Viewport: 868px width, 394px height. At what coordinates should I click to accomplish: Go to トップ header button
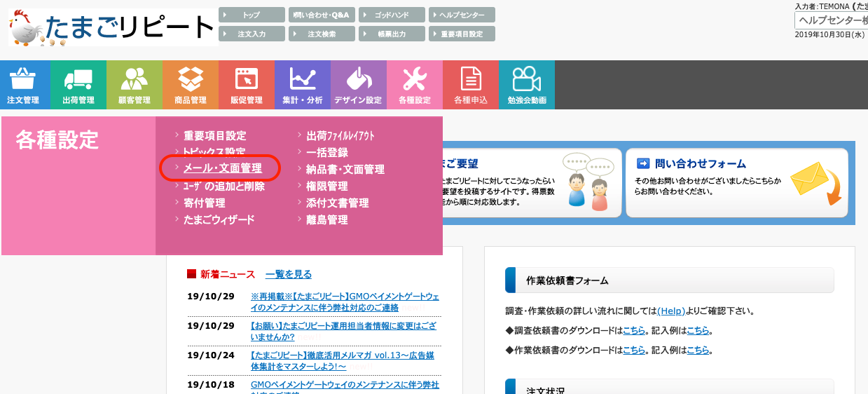(x=252, y=15)
